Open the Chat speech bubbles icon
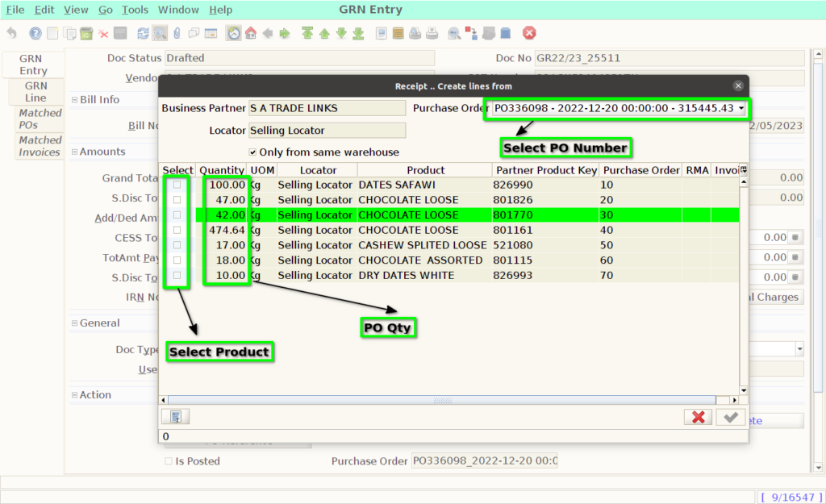Screen dimensions: 826x504 pyautogui.click(x=194, y=33)
